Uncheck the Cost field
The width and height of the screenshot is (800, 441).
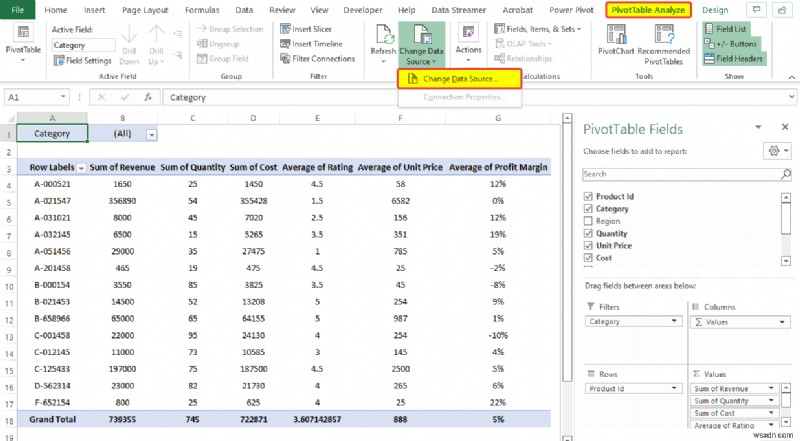click(x=588, y=258)
